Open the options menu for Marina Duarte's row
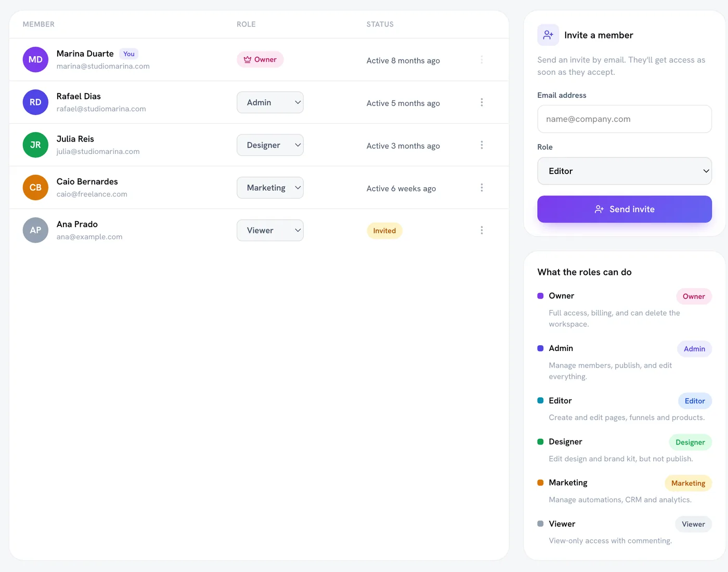728x572 pixels. [482, 60]
